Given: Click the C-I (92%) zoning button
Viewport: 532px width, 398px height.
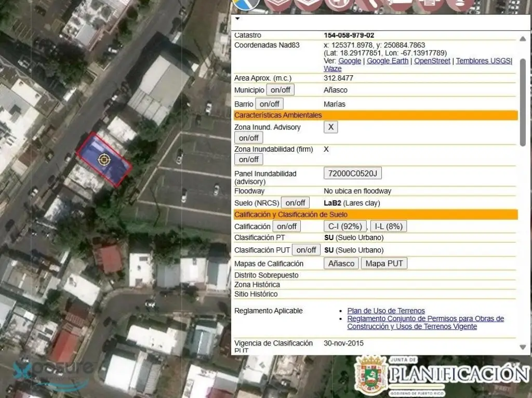Looking at the screenshot, I should [345, 226].
